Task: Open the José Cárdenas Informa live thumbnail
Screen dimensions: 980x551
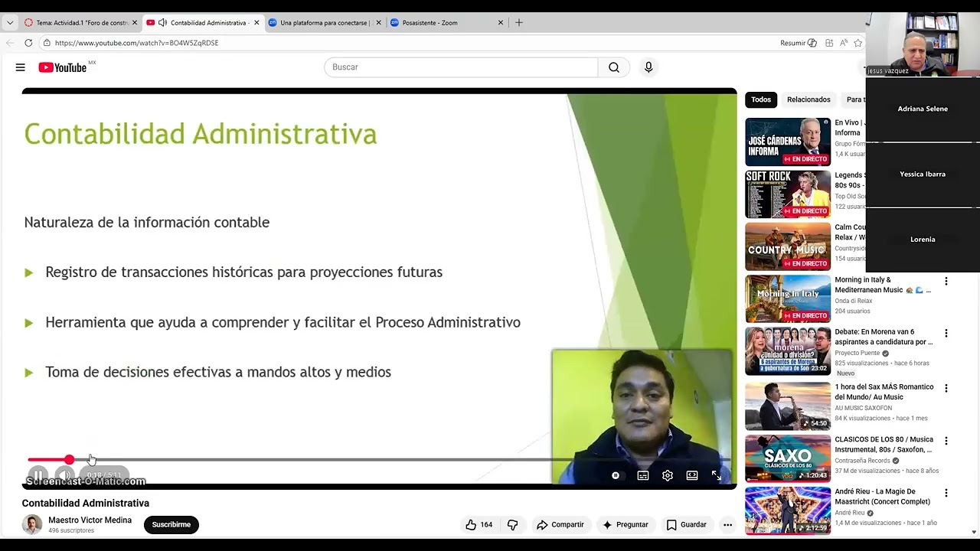Action: 788,142
